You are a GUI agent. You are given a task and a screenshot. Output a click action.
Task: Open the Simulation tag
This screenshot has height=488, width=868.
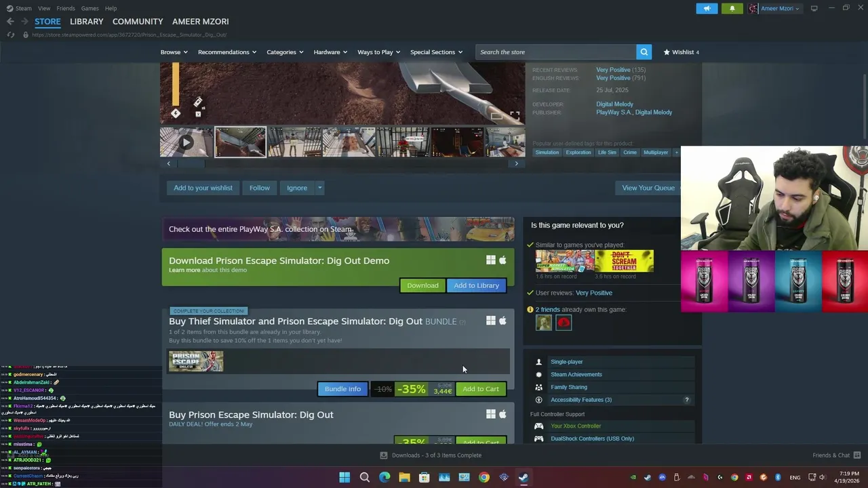pyautogui.click(x=547, y=152)
